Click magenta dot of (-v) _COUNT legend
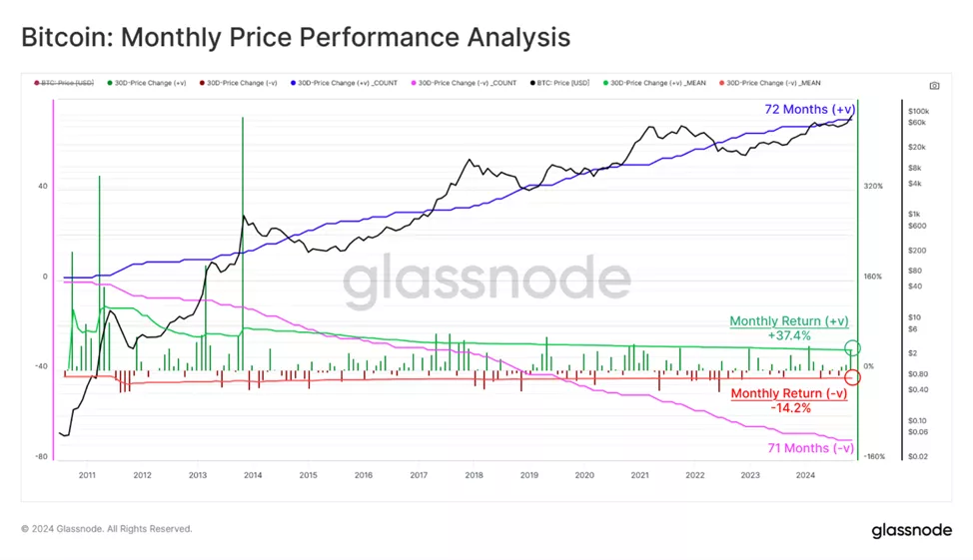 pos(412,83)
